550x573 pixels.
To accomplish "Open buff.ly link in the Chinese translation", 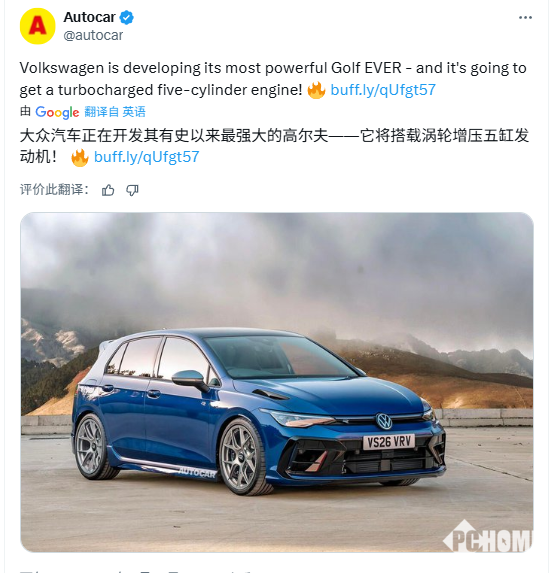I will click(147, 157).
